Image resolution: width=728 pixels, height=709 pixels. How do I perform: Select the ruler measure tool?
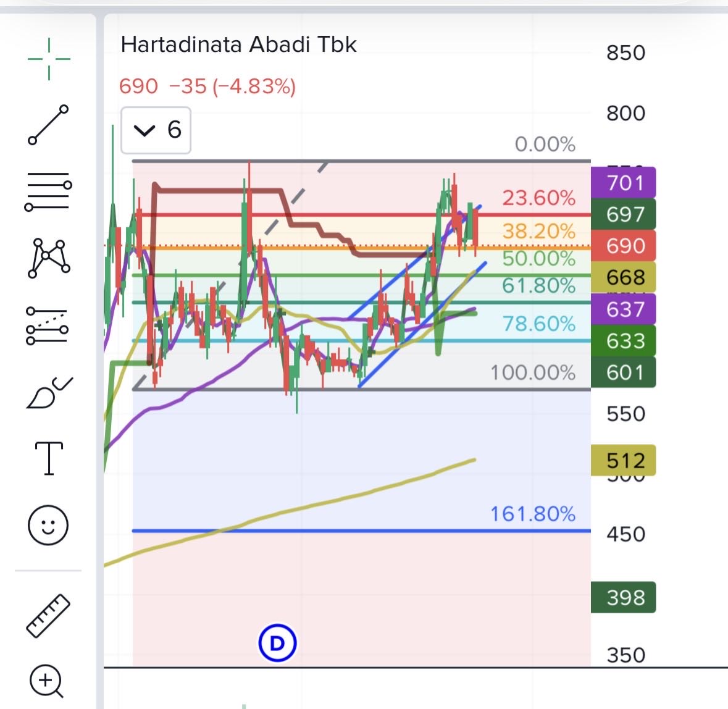(x=48, y=616)
